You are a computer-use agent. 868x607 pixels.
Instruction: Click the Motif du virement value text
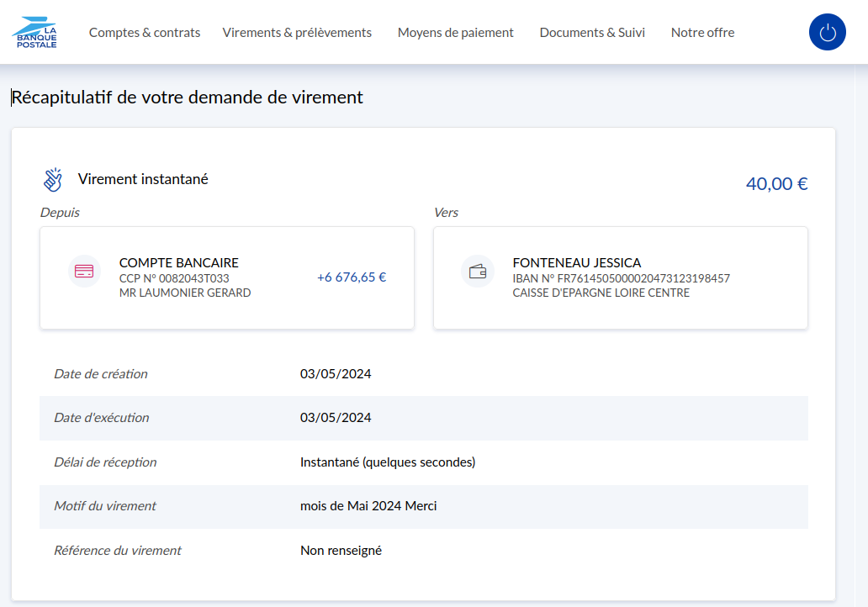click(x=368, y=506)
